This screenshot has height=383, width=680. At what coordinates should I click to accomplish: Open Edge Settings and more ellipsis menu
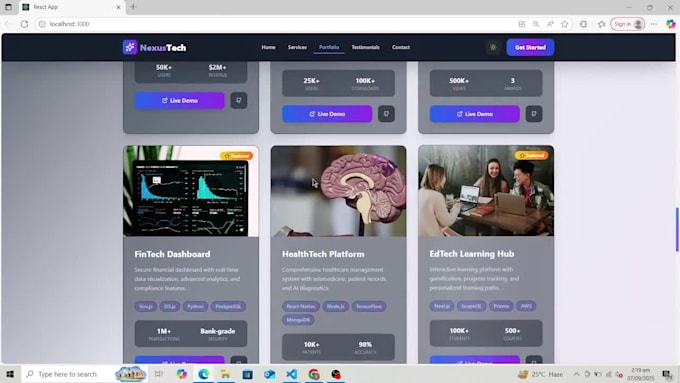pyautogui.click(x=654, y=24)
